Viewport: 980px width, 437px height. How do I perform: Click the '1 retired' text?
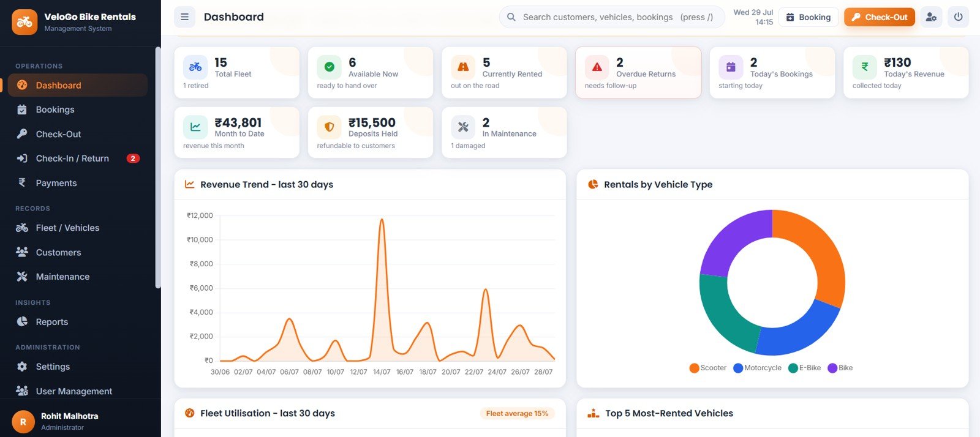tap(195, 86)
